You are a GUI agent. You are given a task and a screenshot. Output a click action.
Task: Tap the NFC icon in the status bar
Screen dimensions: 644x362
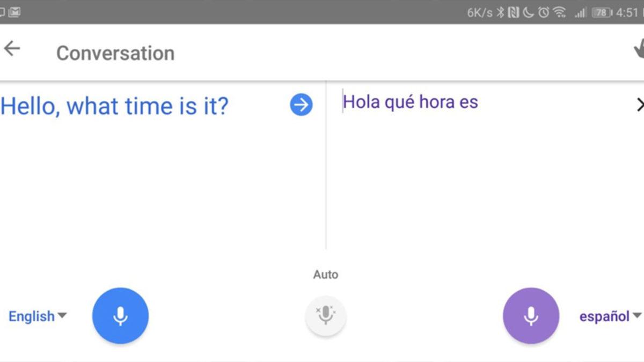[x=513, y=12]
